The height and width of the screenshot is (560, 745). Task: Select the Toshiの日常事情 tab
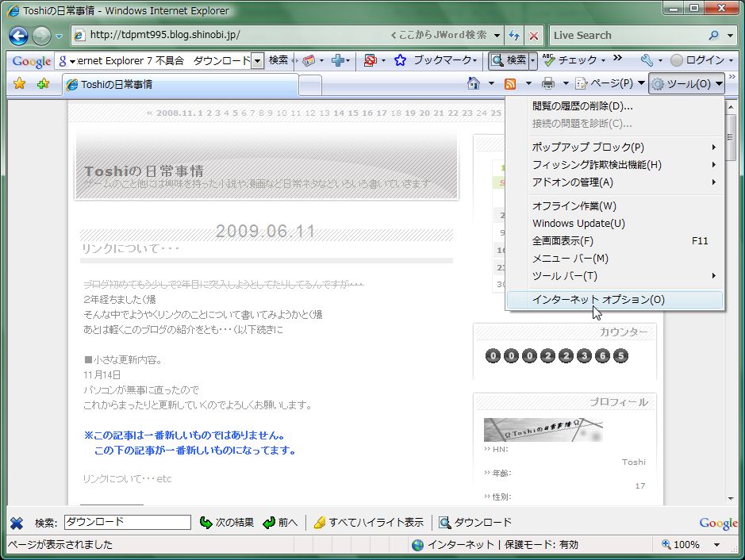181,85
